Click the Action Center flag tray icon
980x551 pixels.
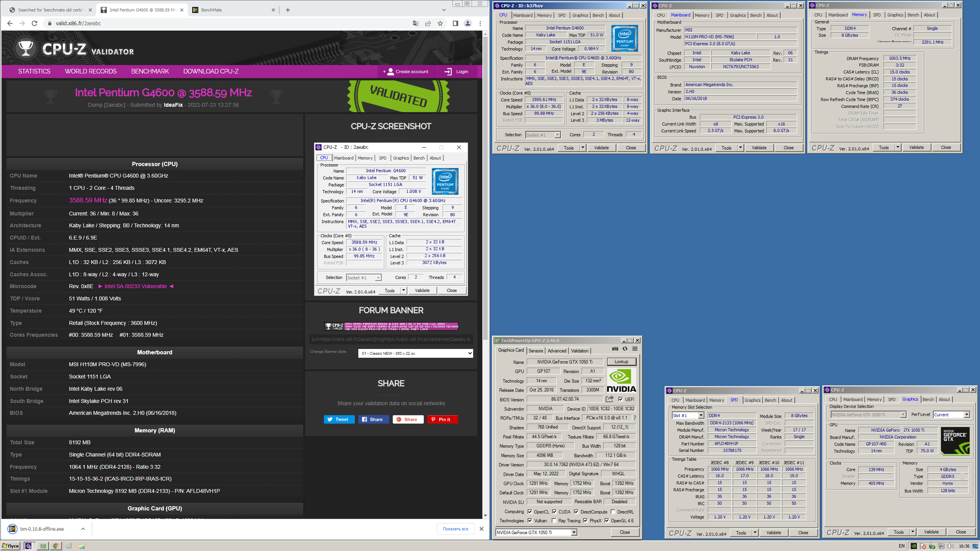point(923,546)
